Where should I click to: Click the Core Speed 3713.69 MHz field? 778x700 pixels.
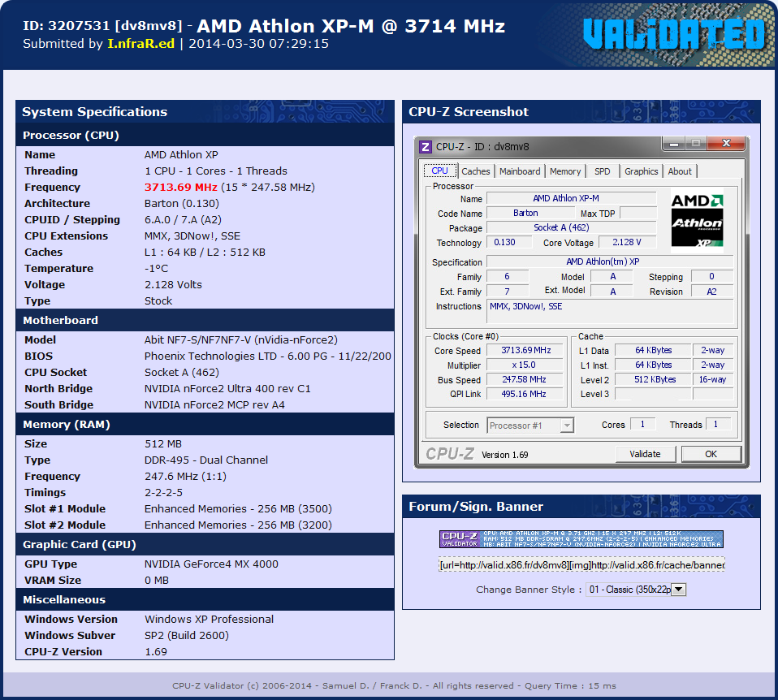click(525, 350)
